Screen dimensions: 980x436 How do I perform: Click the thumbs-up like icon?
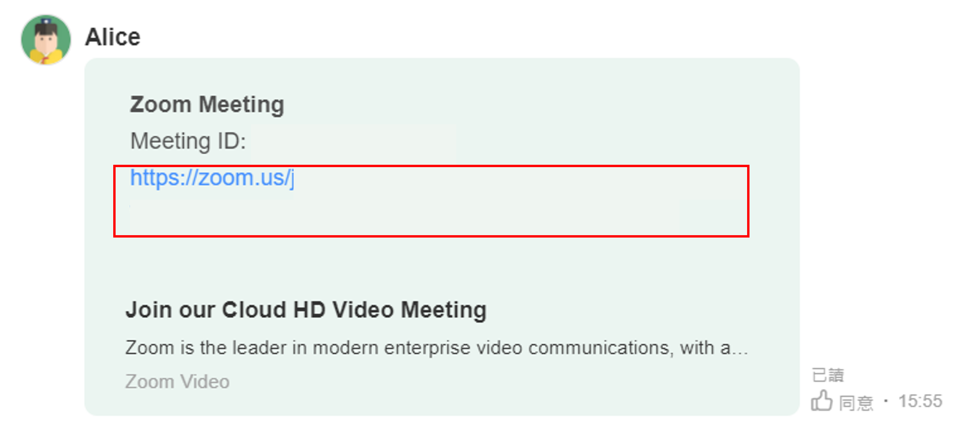[821, 401]
